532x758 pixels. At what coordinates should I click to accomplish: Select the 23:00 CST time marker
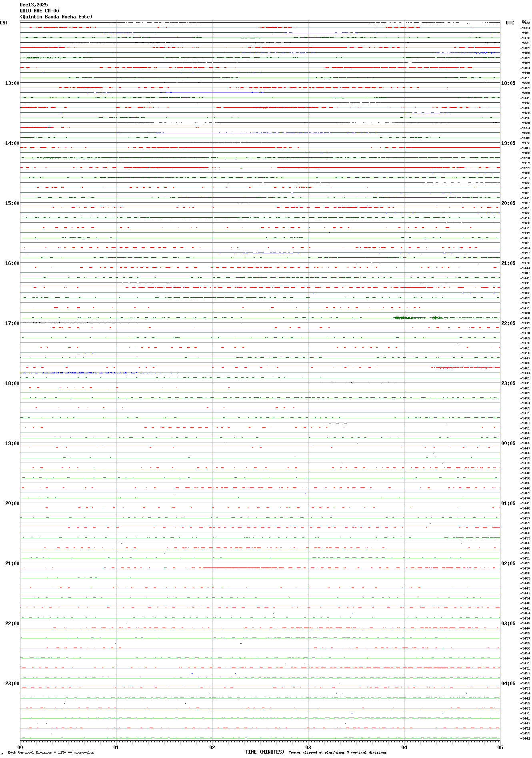coord(12,684)
